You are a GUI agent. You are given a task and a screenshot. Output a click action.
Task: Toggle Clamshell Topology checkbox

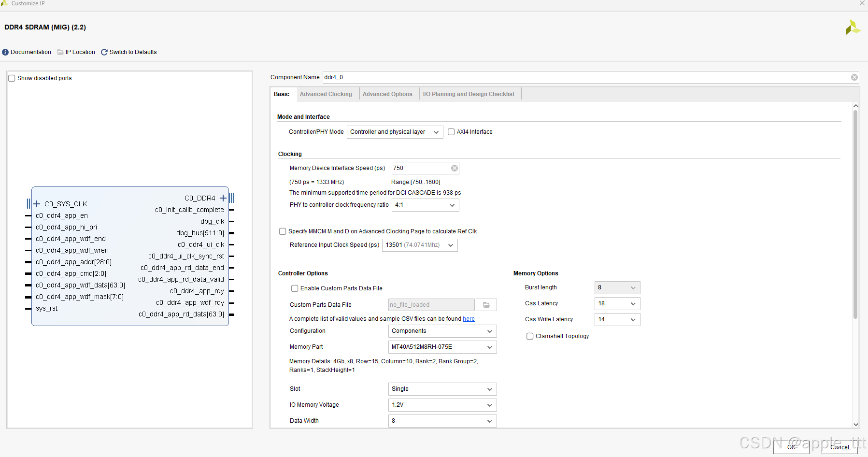pos(530,336)
